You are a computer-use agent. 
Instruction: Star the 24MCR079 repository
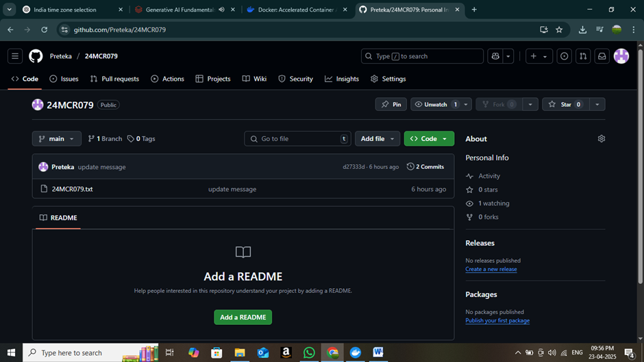(565, 105)
